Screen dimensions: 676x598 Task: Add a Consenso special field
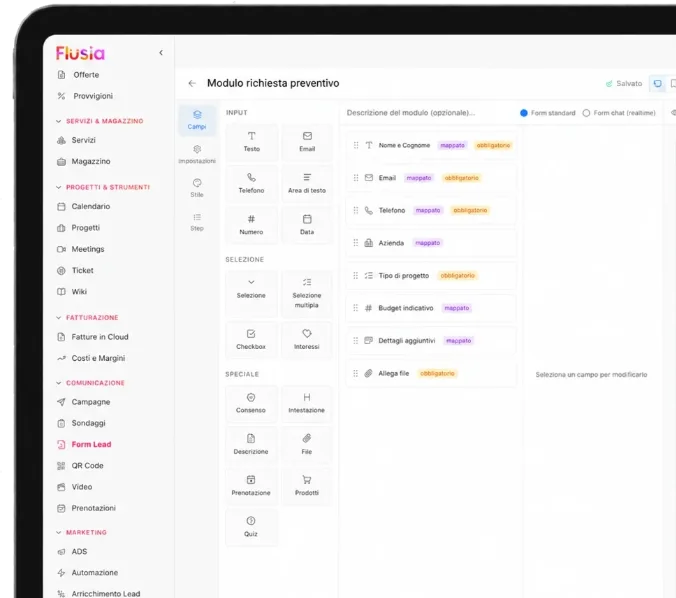(x=251, y=403)
